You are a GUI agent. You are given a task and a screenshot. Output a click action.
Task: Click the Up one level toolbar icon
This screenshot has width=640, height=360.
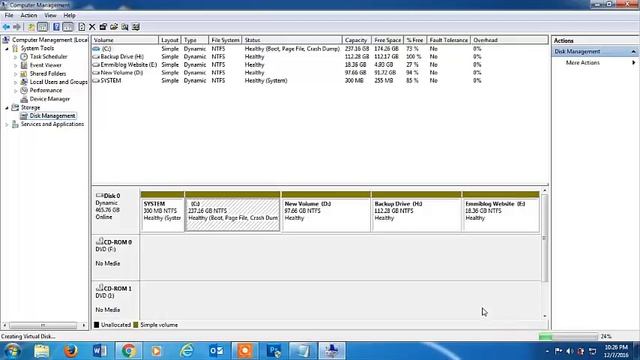point(31,27)
